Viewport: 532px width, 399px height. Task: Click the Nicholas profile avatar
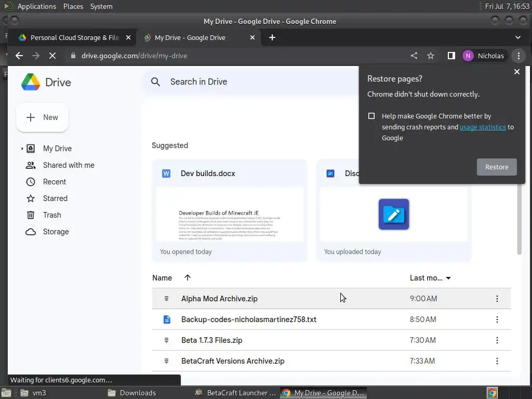pyautogui.click(x=468, y=56)
